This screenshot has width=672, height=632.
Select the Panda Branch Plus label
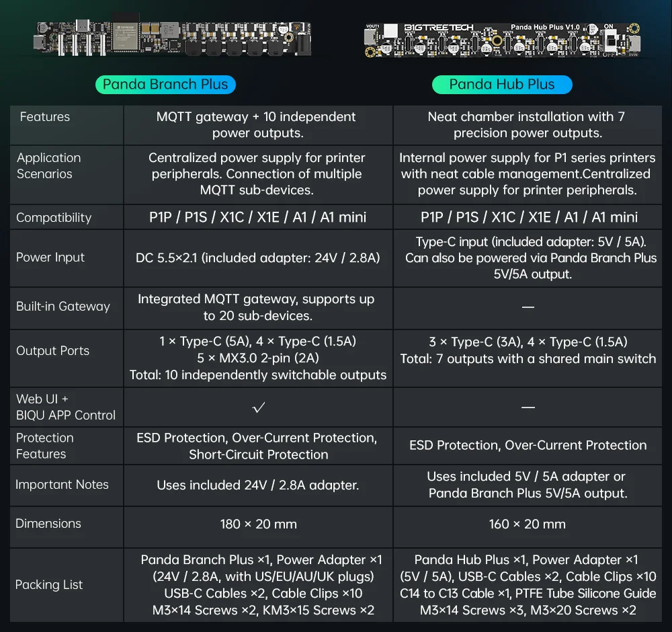[x=165, y=85]
